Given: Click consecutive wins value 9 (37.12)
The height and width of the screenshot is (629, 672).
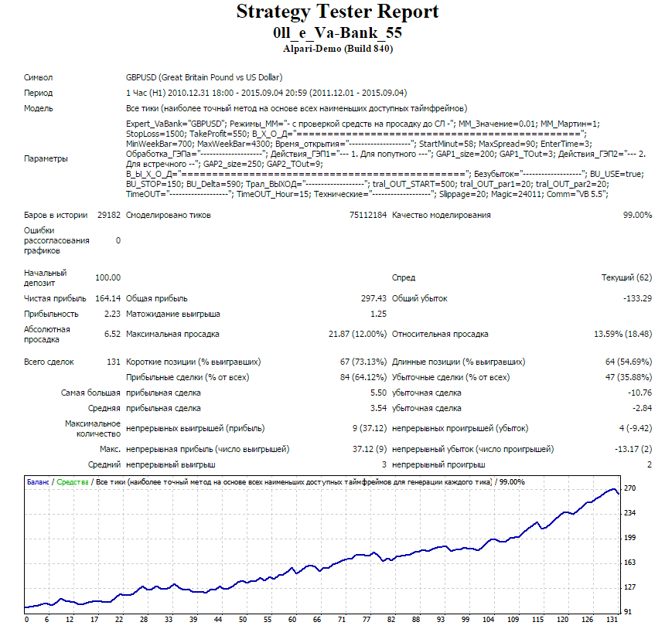Looking at the screenshot, I should pos(369,428).
